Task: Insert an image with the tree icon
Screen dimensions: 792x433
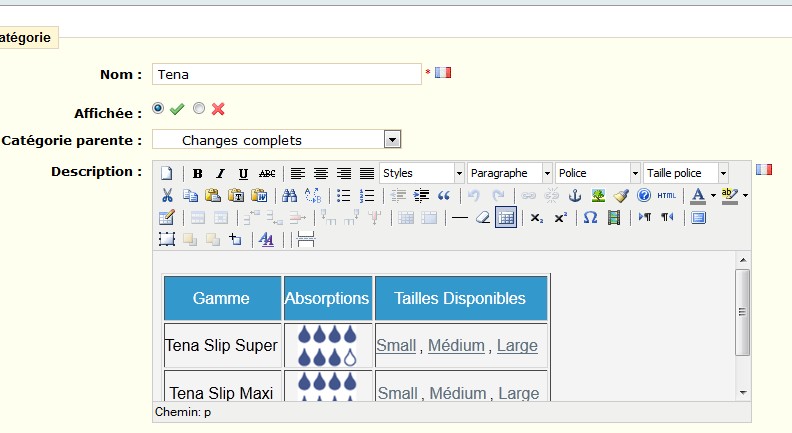Action: (x=598, y=195)
